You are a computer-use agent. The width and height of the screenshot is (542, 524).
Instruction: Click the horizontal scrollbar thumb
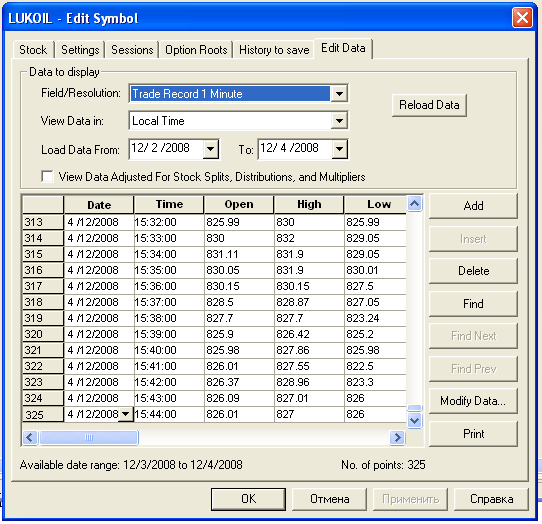pos(89,438)
